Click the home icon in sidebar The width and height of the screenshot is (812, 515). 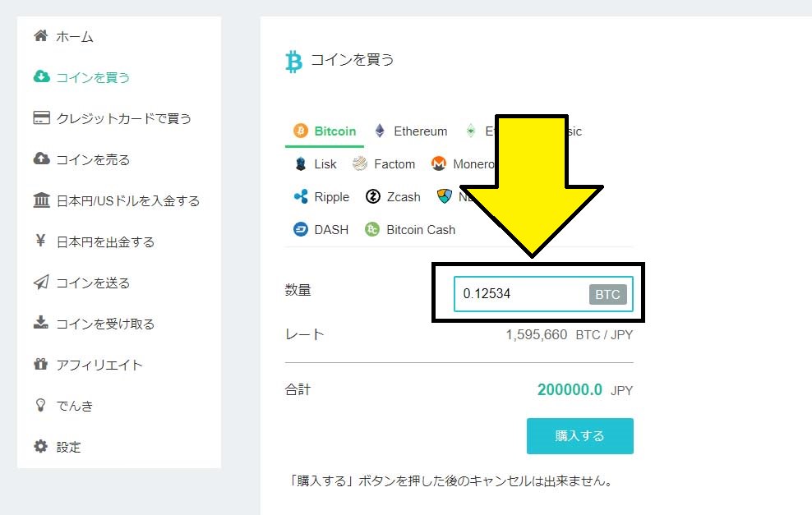(40, 36)
